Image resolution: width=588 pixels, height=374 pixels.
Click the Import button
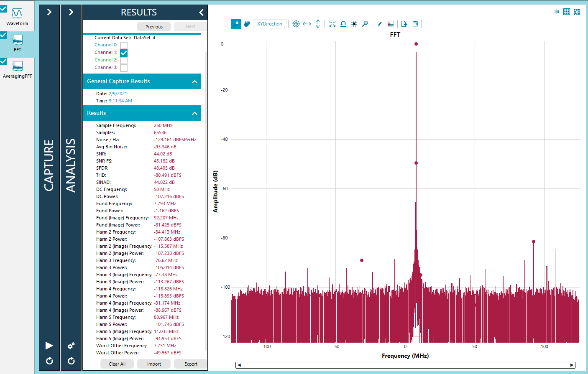[x=154, y=364]
